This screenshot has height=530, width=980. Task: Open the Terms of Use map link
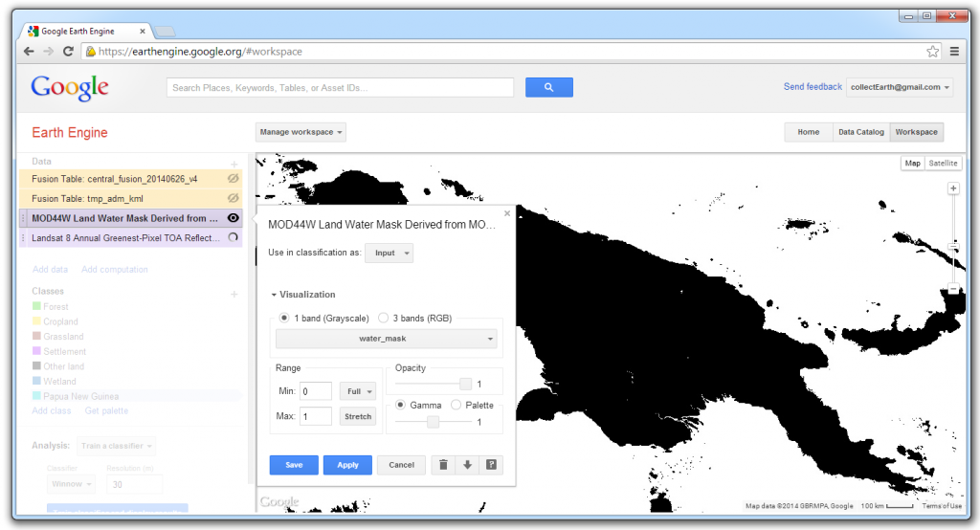click(x=942, y=506)
